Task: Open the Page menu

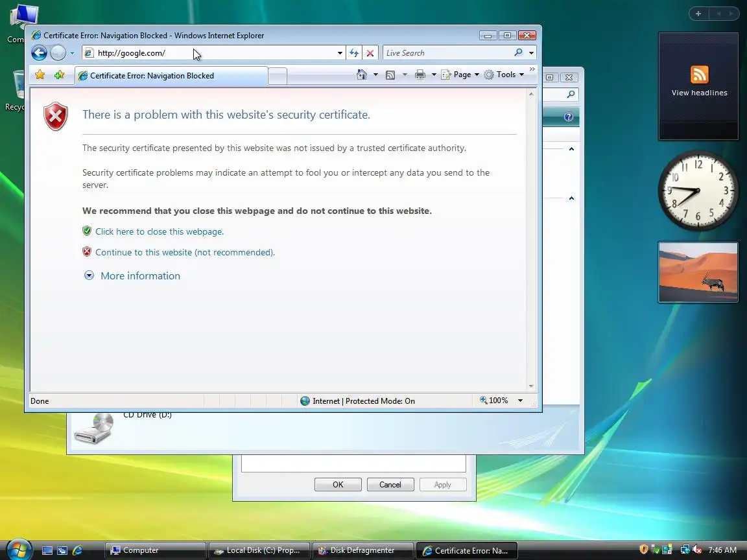Action: [x=460, y=75]
